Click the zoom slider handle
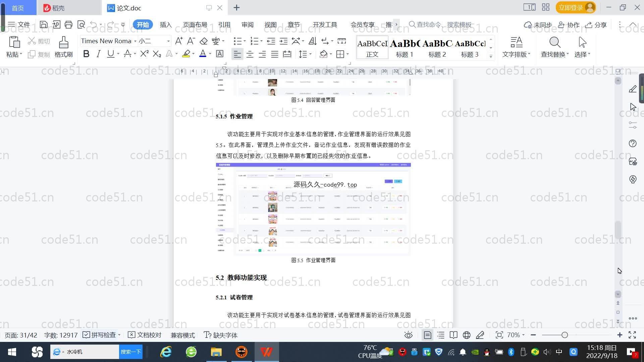Viewport: 644px width, 362px height. 565,335
